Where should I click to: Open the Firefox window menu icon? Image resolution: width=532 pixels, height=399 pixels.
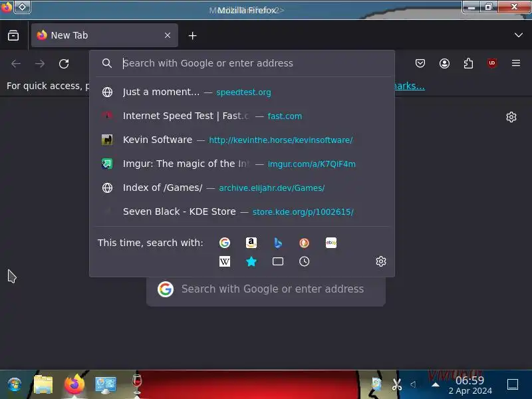click(7, 7)
